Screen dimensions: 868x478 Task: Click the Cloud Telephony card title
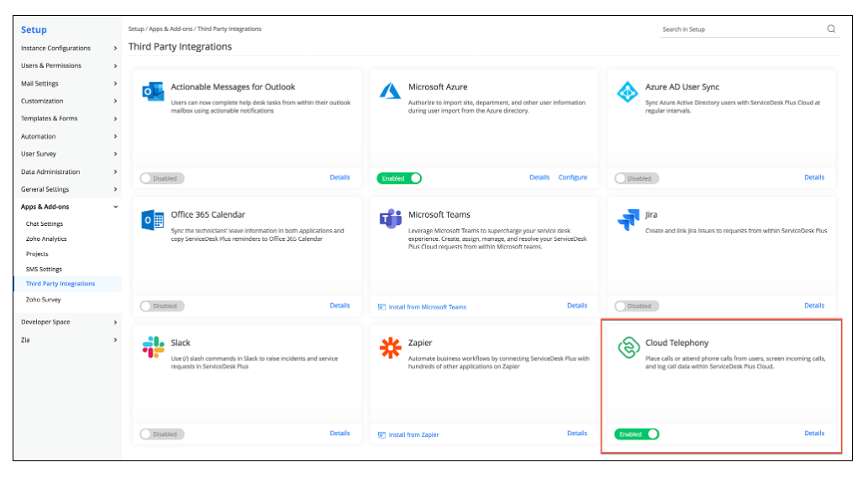tap(676, 343)
